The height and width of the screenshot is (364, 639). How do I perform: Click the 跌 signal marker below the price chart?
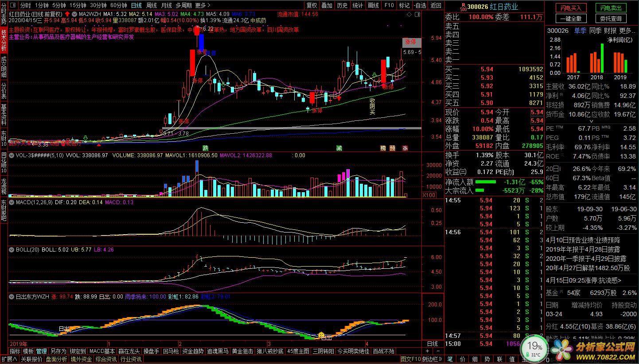[x=206, y=148]
